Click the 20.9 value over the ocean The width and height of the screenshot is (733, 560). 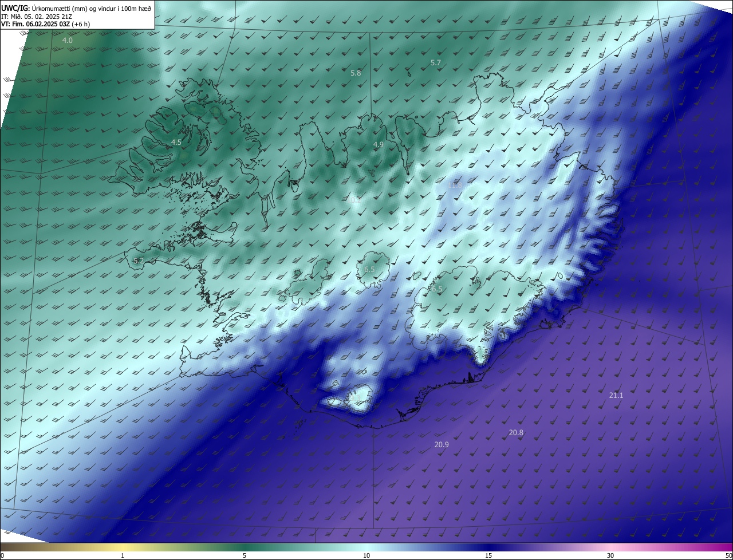442,445
